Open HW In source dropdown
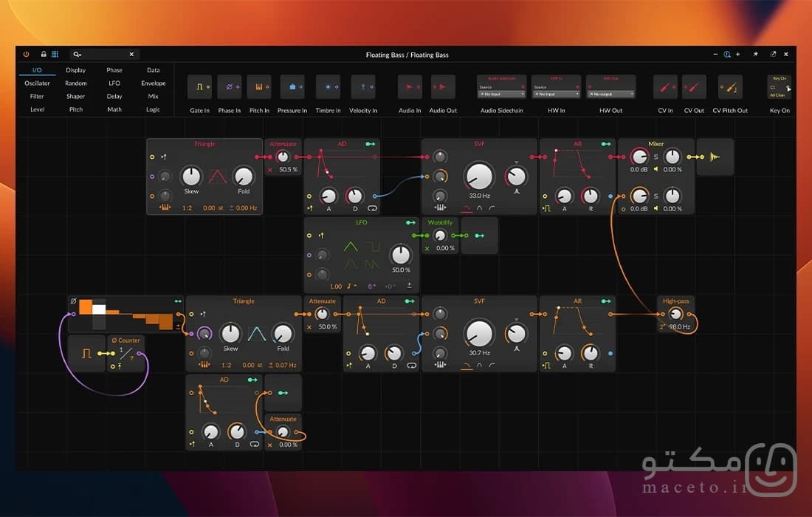 click(556, 95)
